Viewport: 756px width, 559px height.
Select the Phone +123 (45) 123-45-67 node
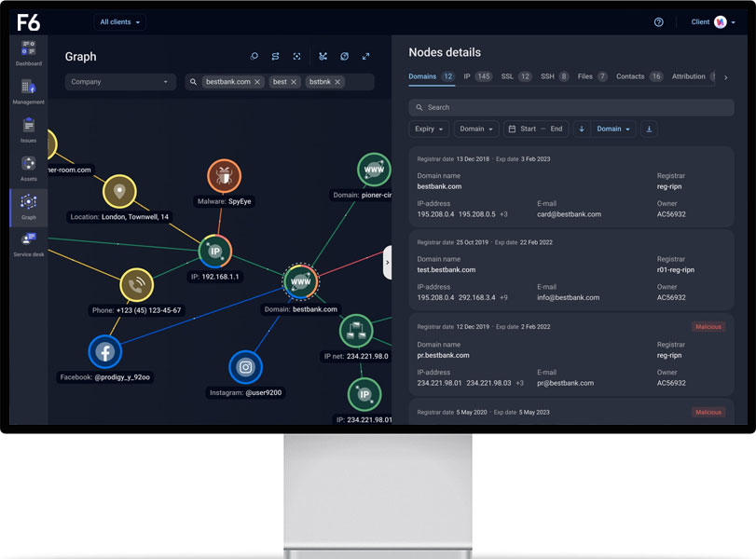pyautogui.click(x=136, y=285)
